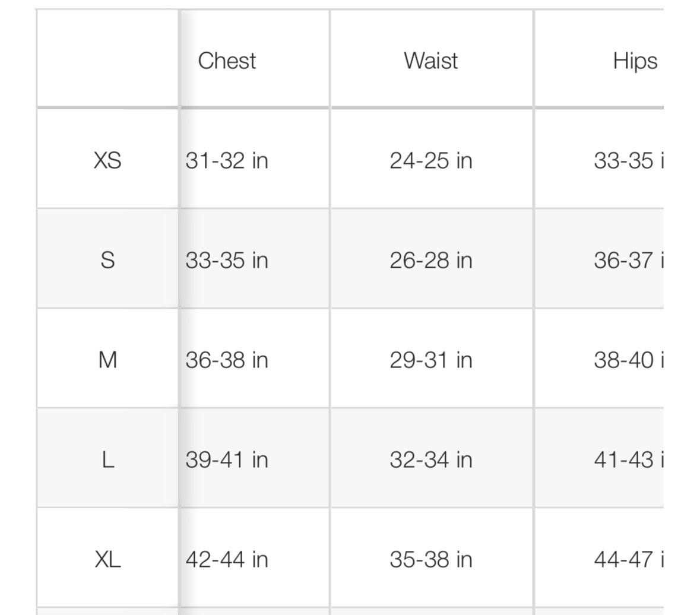Screen dimensions: 700x615
Task: Click the Waist column header
Action: point(430,61)
